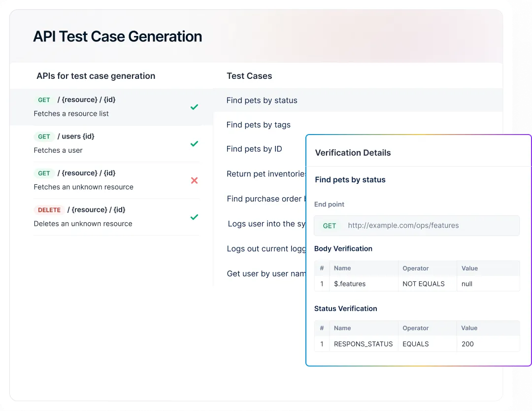Click the green checkmark beside 'Fetches a resource list'
The image size is (532, 411).
click(x=194, y=107)
